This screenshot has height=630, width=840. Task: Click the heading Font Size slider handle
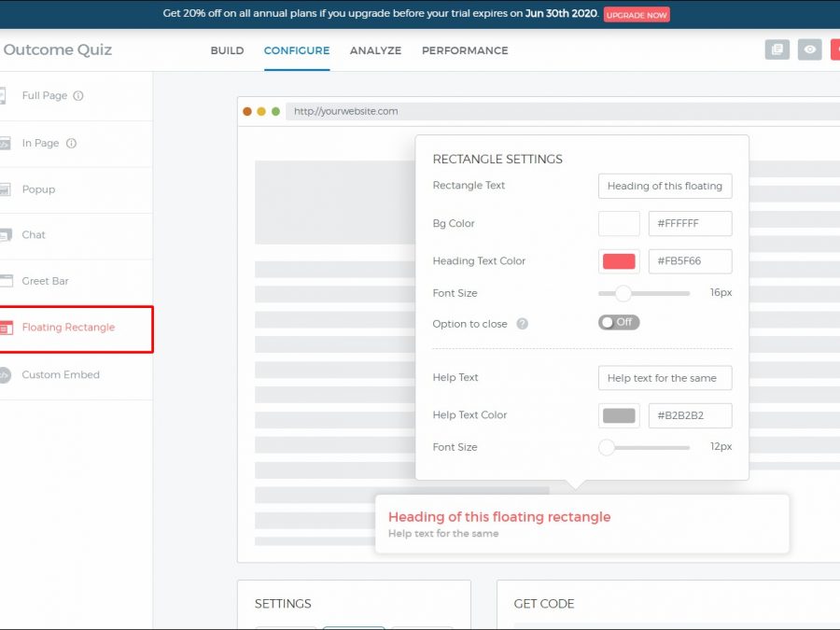(x=623, y=293)
